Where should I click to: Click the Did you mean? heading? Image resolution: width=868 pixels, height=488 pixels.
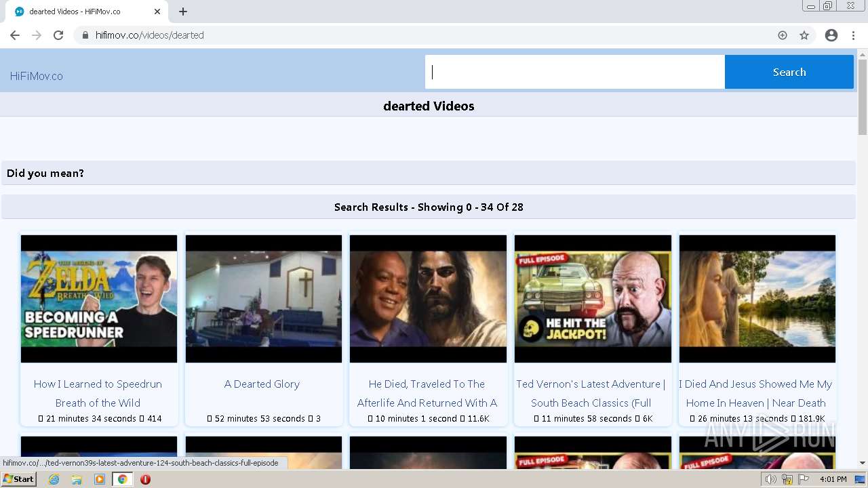tap(45, 173)
